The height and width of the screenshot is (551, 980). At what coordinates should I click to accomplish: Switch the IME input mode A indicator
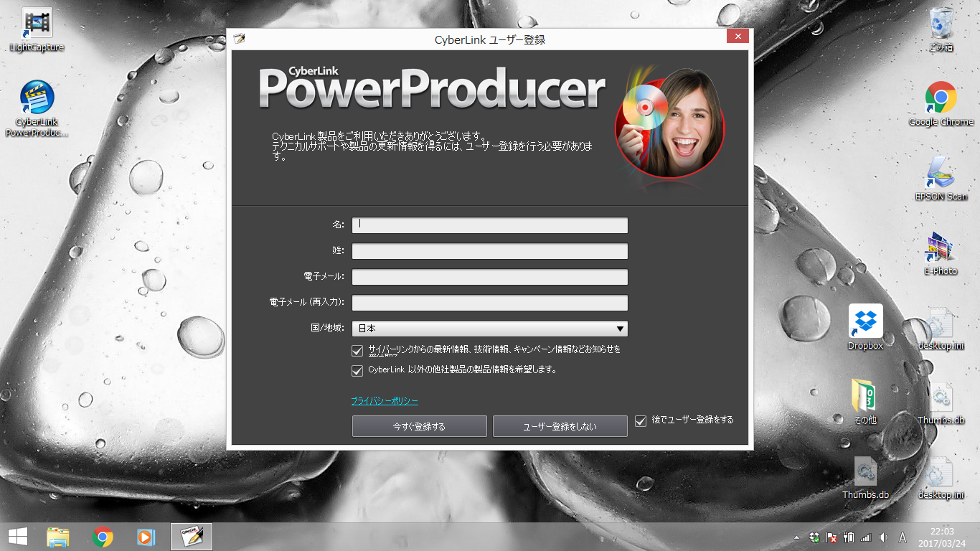tap(903, 537)
